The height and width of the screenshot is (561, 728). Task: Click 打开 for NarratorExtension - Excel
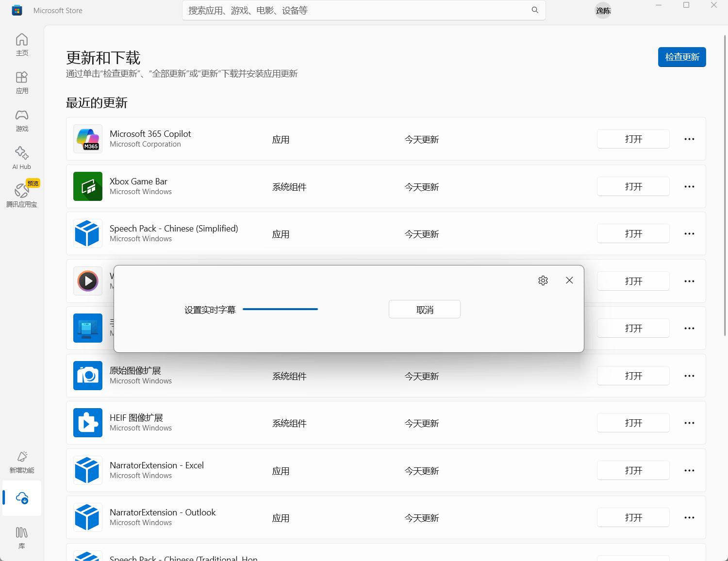pyautogui.click(x=633, y=470)
